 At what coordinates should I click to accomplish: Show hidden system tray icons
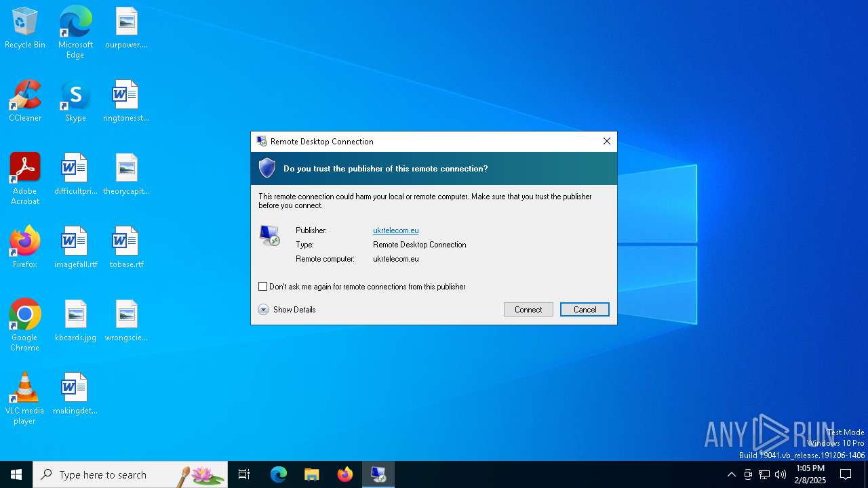(731, 474)
